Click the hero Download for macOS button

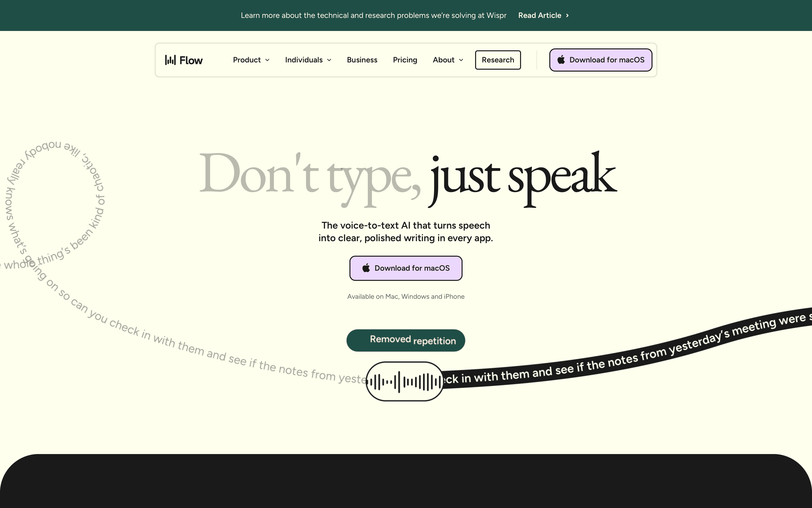[406, 268]
